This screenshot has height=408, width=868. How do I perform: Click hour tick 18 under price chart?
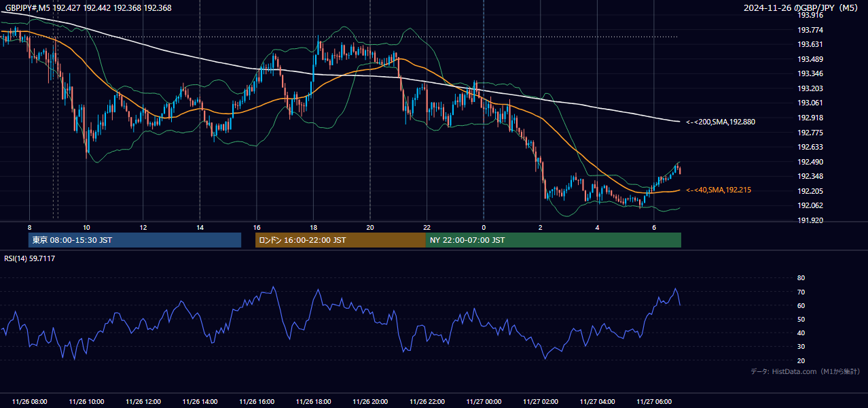tap(313, 227)
